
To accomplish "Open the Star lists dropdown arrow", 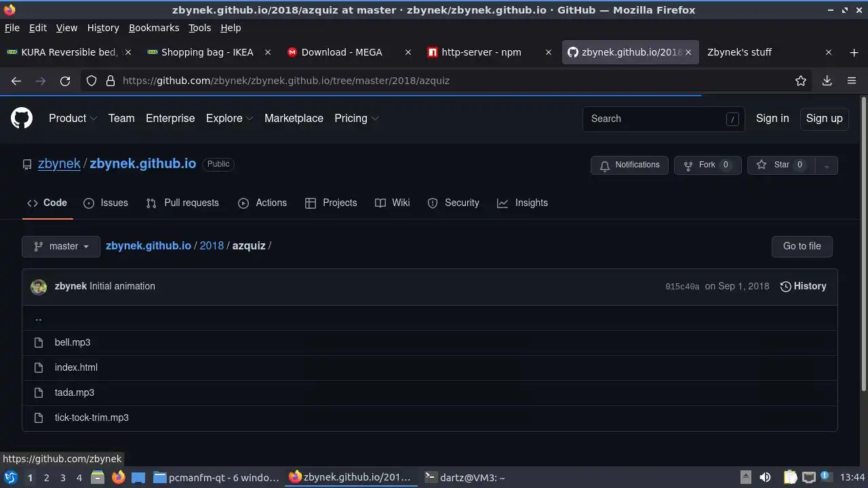I will coord(826,165).
